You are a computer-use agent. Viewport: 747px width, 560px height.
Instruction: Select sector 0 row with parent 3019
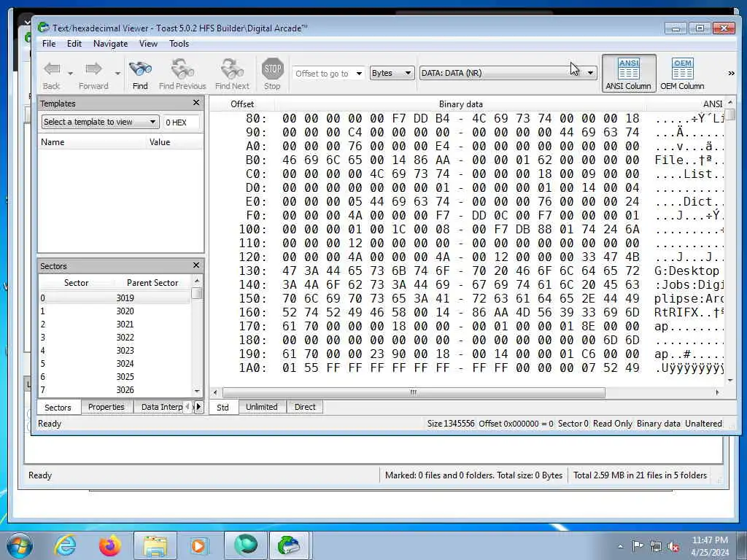pos(115,297)
